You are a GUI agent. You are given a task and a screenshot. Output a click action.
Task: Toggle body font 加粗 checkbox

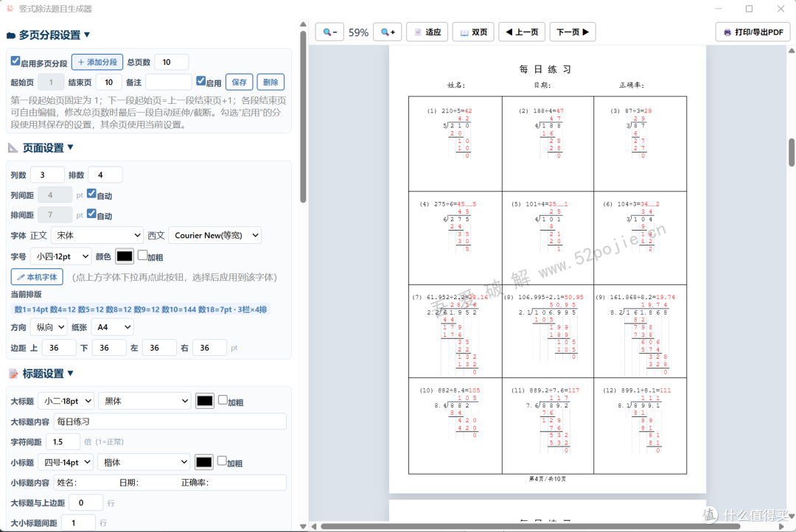[x=143, y=255]
